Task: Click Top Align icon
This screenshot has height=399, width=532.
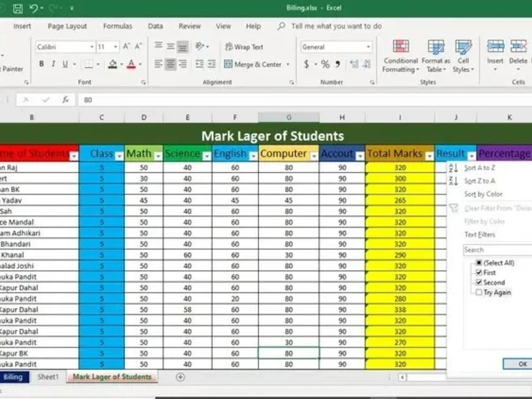Action: (158, 46)
